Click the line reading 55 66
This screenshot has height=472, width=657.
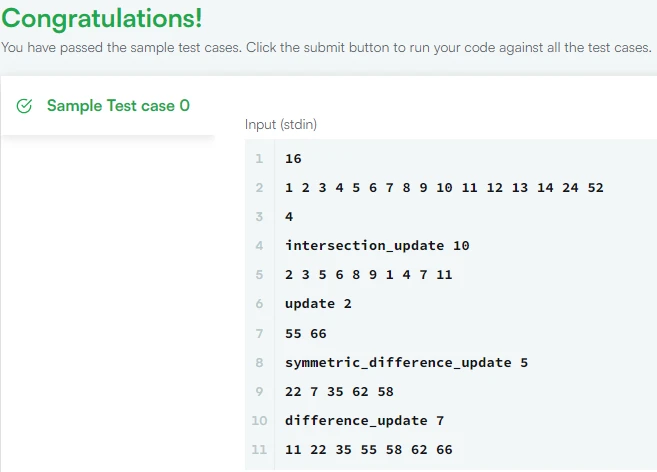tap(306, 333)
